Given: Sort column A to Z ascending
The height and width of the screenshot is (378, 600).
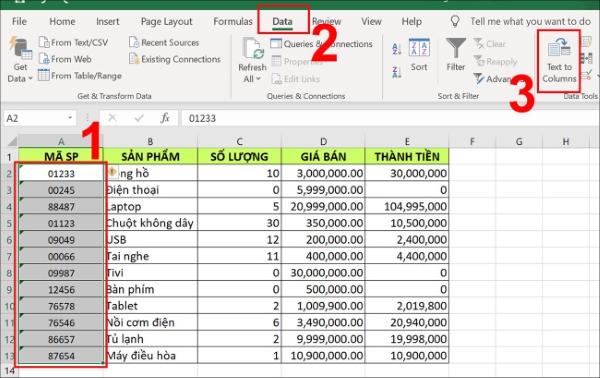Looking at the screenshot, I should tap(396, 49).
